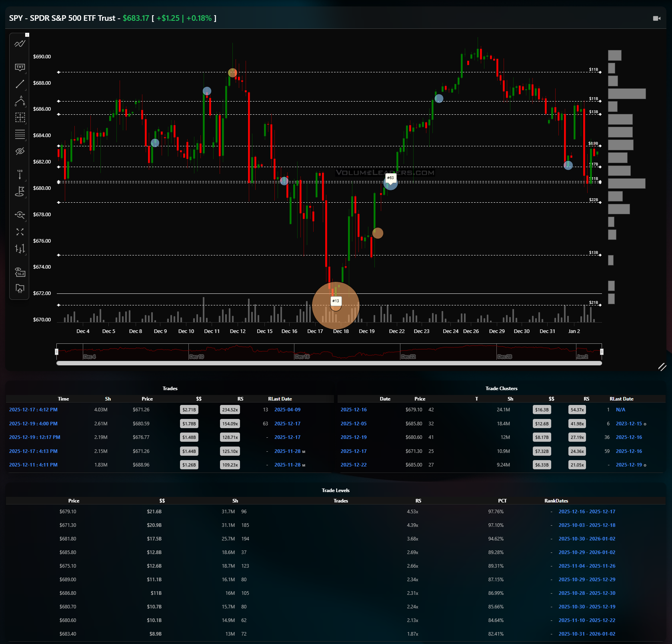
Task: Toggle hide drawings eye-slash icon
Action: coord(20,151)
